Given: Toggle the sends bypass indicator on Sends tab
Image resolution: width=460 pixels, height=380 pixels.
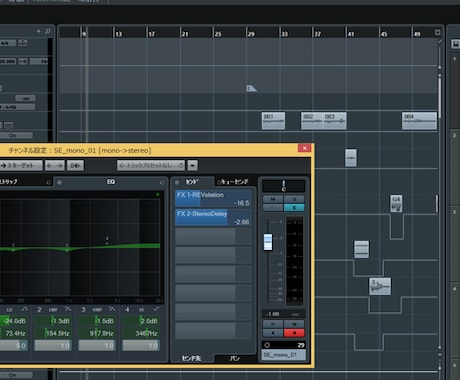Looking at the screenshot, I should coord(177,182).
